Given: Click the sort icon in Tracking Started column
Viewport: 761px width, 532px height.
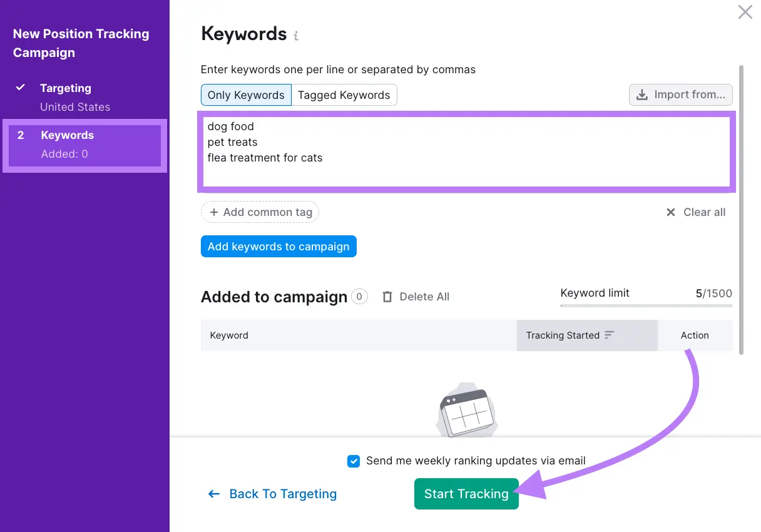Looking at the screenshot, I should click(x=609, y=335).
